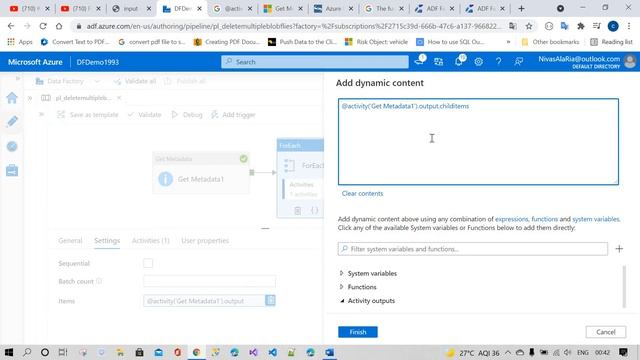
Task: Click the Azure Search box
Action: pyautogui.click(x=315, y=62)
